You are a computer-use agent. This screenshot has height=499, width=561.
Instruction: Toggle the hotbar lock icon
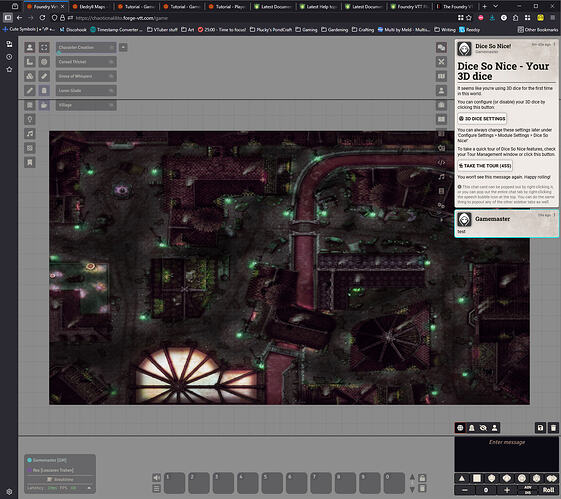pos(422,478)
